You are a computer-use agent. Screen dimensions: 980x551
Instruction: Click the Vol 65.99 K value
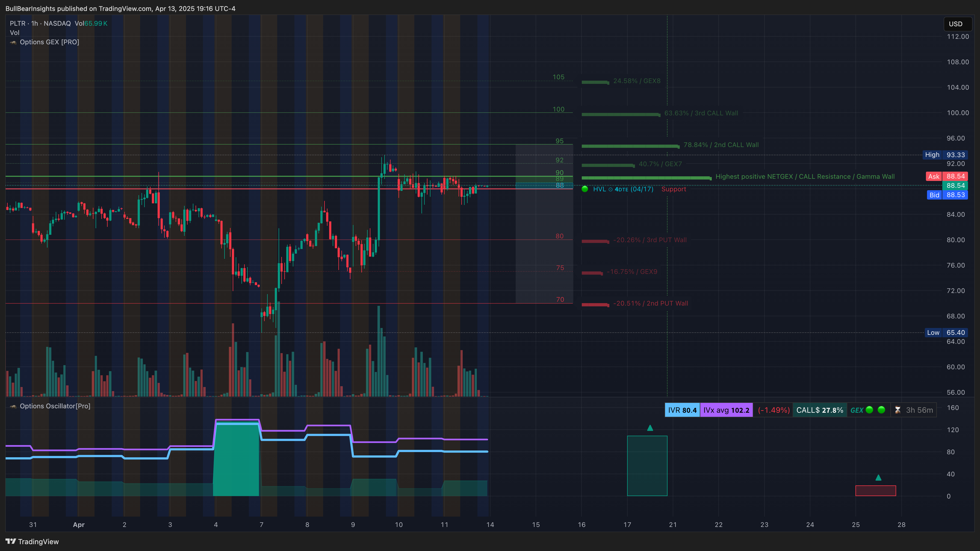(x=91, y=23)
